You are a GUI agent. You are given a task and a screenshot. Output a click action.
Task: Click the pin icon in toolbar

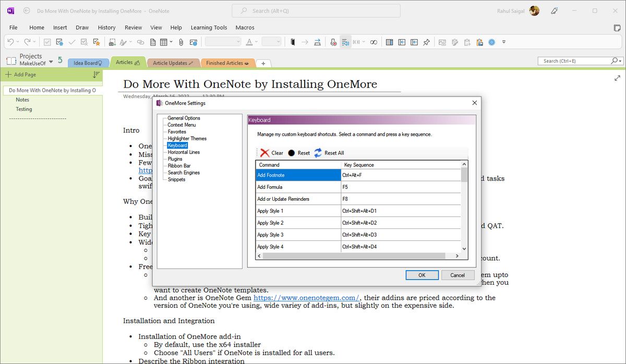pyautogui.click(x=426, y=42)
